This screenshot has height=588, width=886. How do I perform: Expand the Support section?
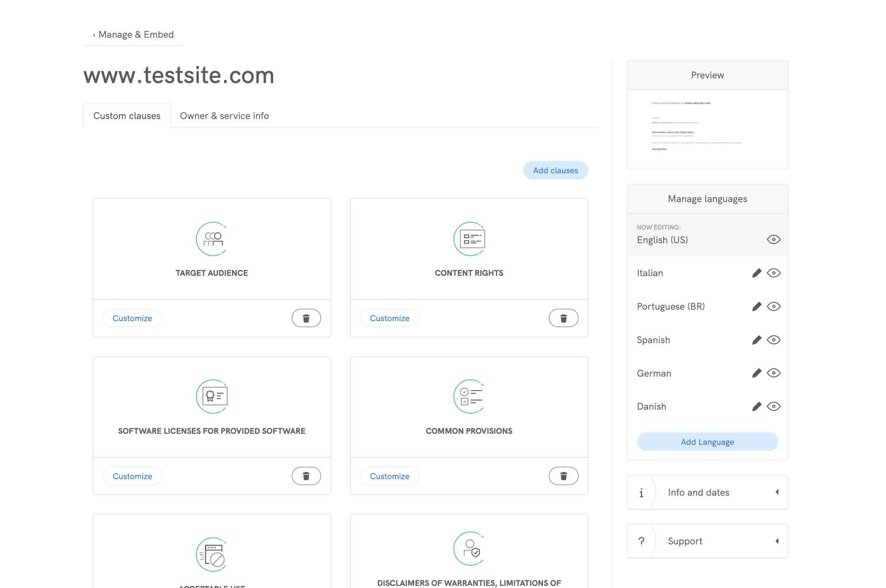tap(707, 541)
